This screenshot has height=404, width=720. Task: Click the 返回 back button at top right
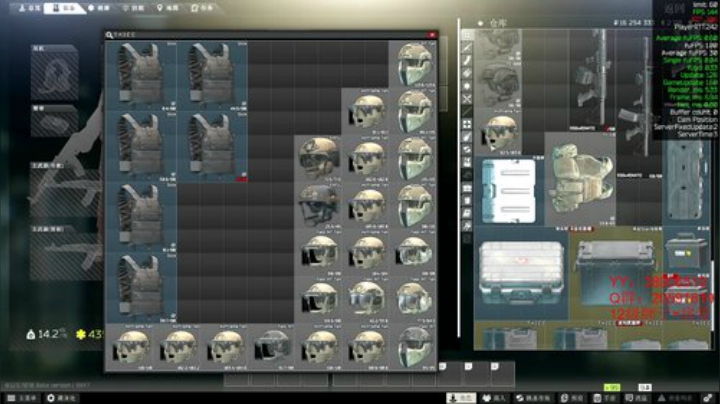tap(675, 8)
